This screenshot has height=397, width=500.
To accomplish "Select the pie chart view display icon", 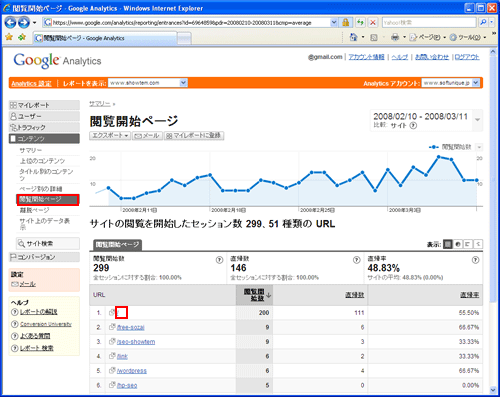I will [x=458, y=244].
